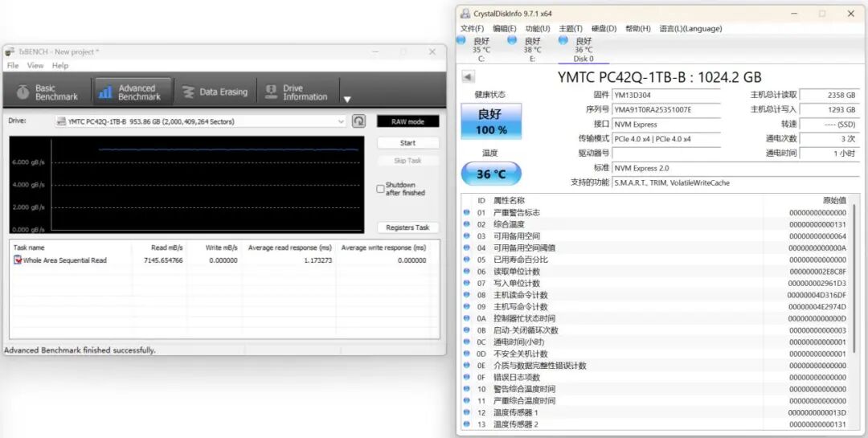Image resolution: width=868 pixels, height=438 pixels.
Task: Click the firmware field YM13D304
Action: pyautogui.click(x=666, y=96)
